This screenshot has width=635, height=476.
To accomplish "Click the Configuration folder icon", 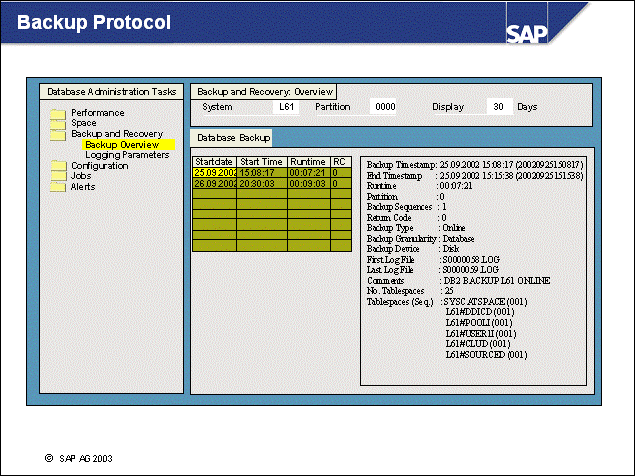I will [58, 166].
